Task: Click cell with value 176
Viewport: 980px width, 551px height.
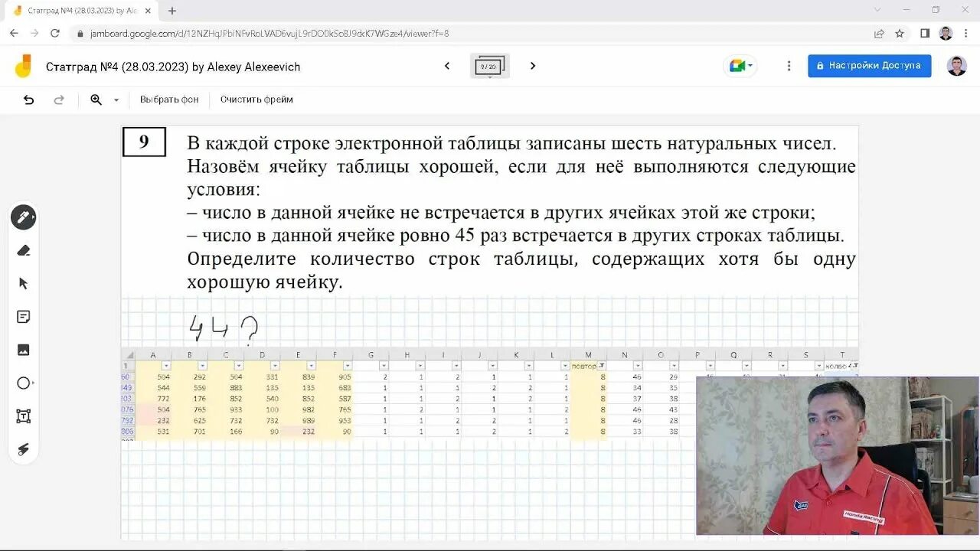Action: 190,399
